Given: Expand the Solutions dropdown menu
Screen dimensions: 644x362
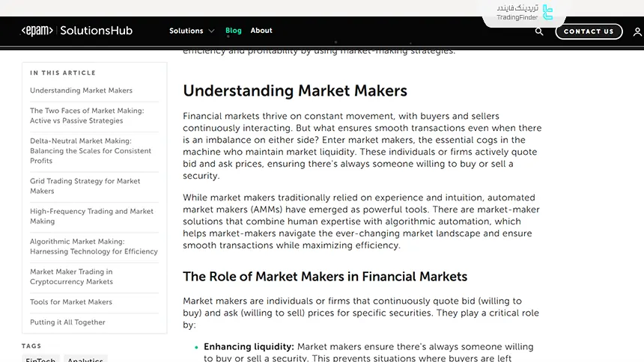Looking at the screenshot, I should pyautogui.click(x=192, y=31).
